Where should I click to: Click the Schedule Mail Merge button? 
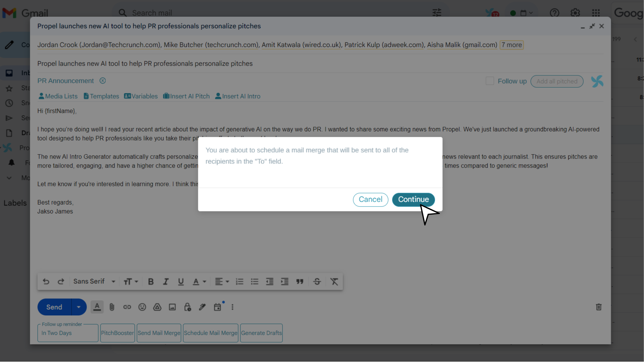point(211,333)
